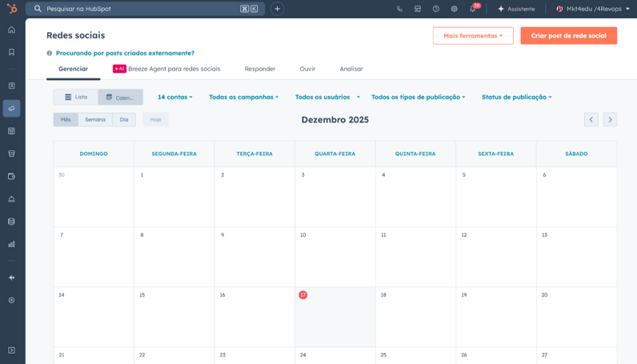Open the Gerenciar tab

[x=73, y=69]
